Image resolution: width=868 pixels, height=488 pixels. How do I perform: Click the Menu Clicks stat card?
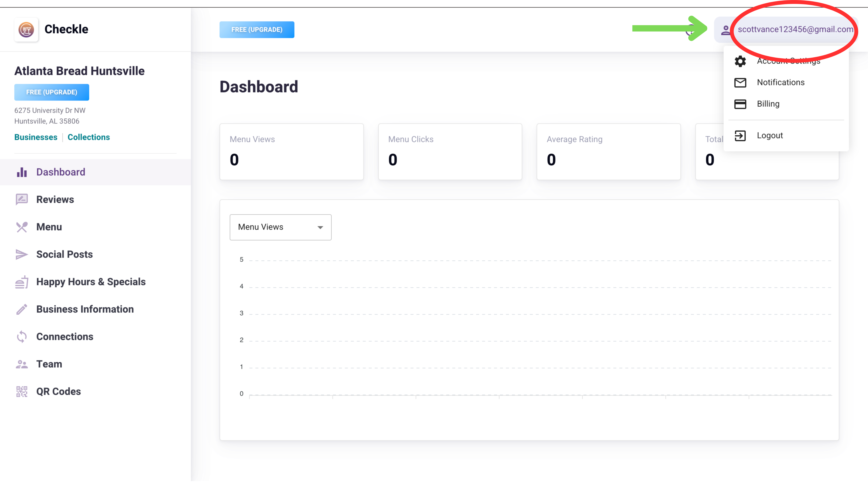[450, 152]
